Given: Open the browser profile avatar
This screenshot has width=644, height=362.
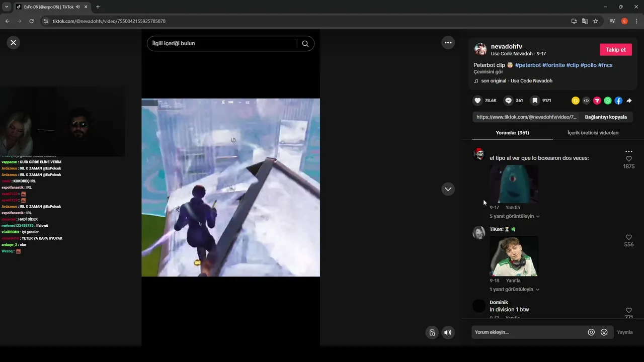Looking at the screenshot, I should point(624,21).
